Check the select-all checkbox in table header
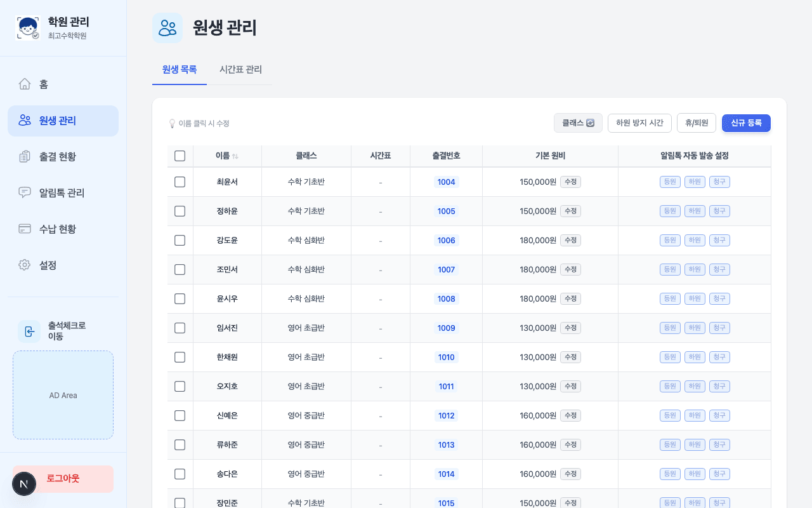Viewport: 812px width, 508px height. pyautogui.click(x=180, y=156)
